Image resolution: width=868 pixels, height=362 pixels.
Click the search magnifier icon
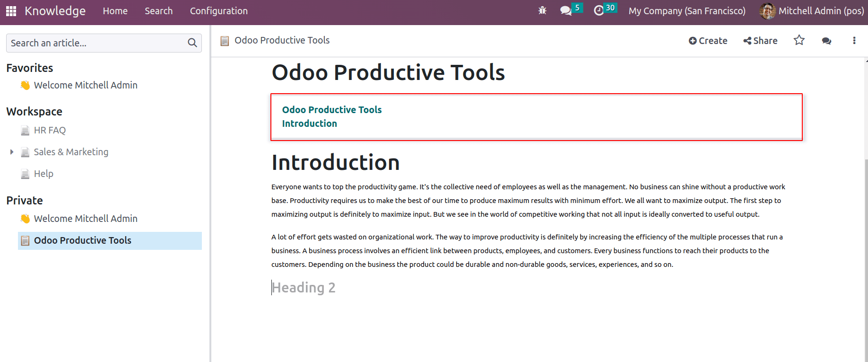pos(192,43)
